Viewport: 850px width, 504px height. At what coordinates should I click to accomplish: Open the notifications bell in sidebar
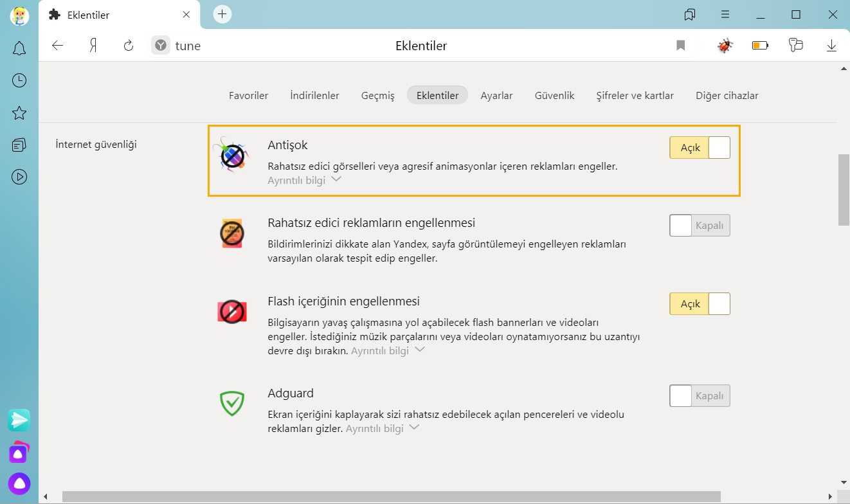(x=19, y=48)
